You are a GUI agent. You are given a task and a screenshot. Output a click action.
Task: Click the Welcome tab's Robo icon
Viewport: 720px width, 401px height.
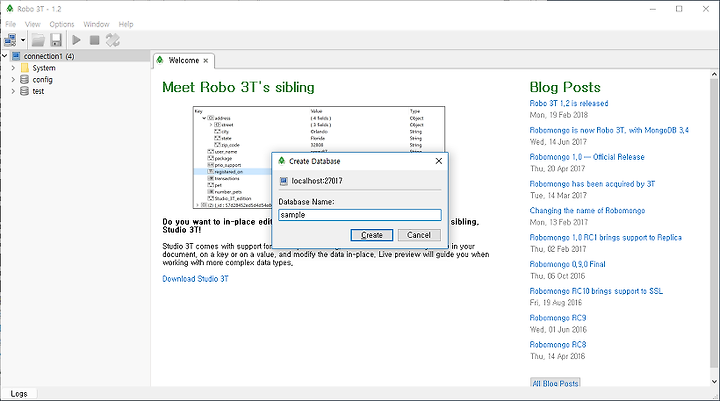point(160,60)
